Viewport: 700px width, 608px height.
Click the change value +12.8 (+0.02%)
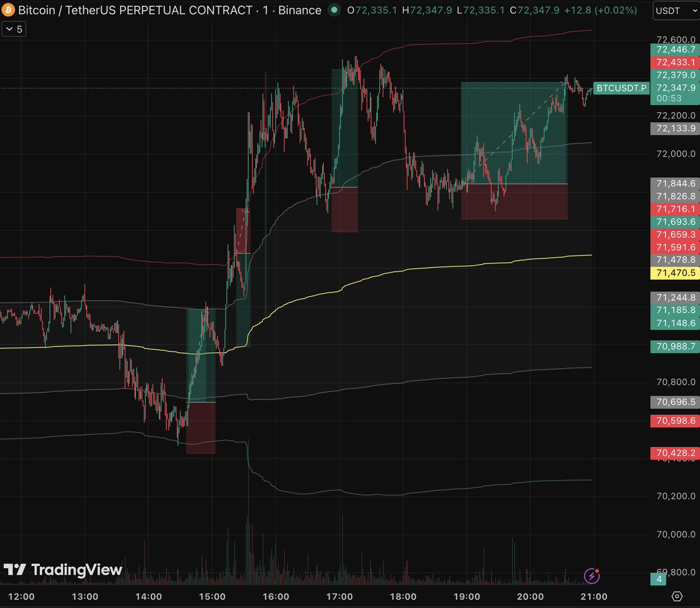pos(601,10)
